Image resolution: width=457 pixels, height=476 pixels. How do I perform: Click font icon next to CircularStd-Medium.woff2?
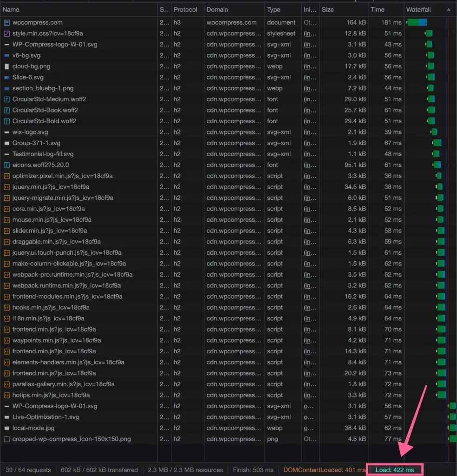(7, 99)
